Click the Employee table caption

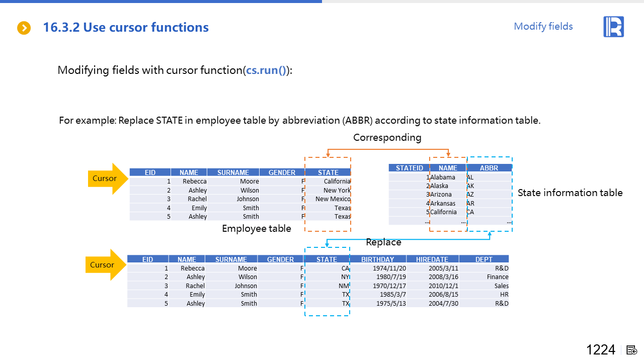257,229
